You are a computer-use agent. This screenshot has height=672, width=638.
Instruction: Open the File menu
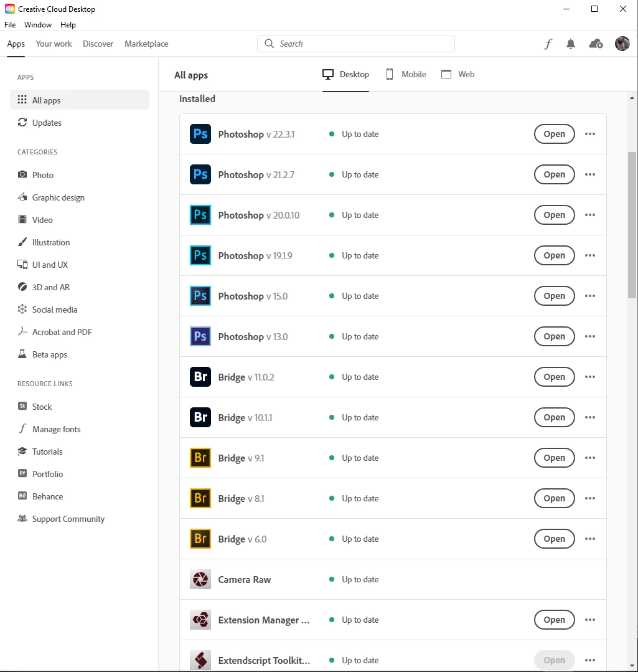tap(10, 24)
